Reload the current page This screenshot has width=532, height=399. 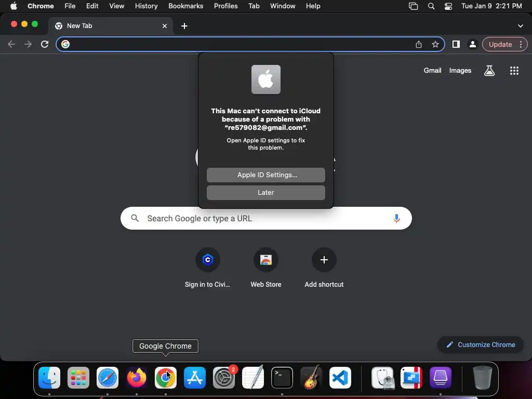click(x=45, y=44)
